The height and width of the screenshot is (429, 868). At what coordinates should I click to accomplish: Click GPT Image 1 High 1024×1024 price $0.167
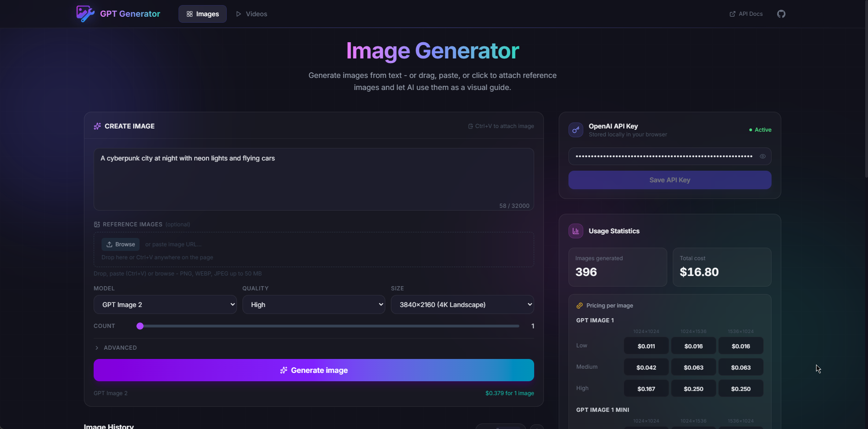646,389
